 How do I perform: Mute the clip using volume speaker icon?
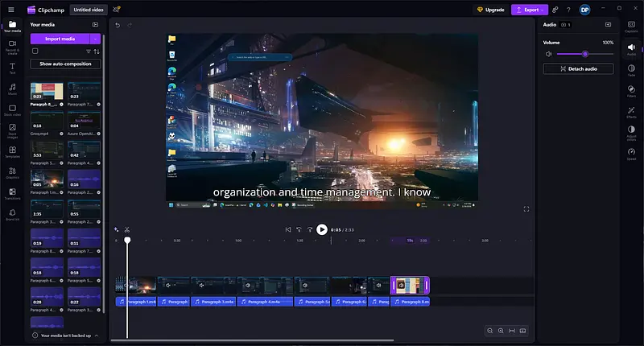[x=548, y=54]
